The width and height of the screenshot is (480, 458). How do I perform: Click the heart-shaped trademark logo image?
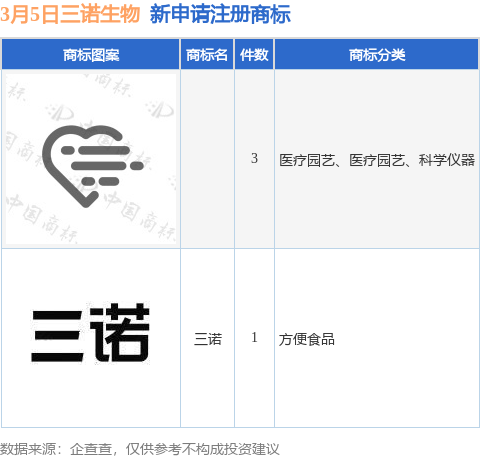tap(91, 159)
